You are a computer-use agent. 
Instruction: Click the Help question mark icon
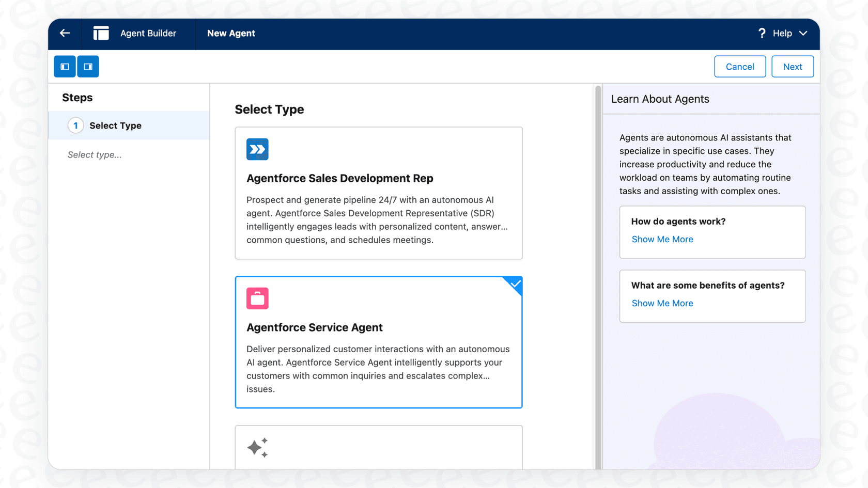click(762, 33)
